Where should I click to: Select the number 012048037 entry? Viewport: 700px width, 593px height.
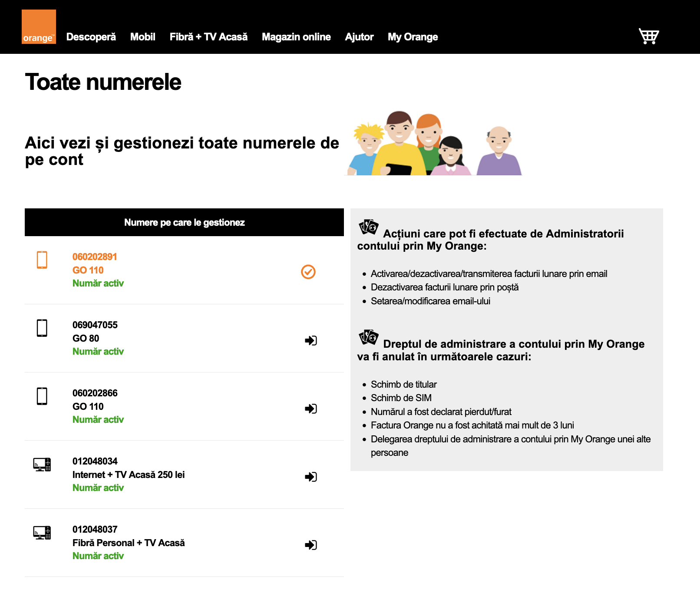click(x=95, y=529)
